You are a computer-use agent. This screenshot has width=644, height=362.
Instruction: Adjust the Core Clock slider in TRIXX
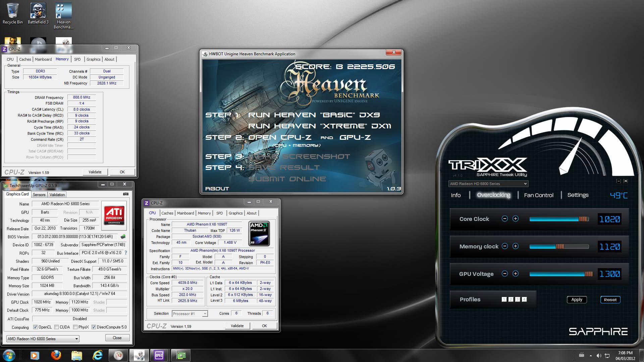pos(559,219)
